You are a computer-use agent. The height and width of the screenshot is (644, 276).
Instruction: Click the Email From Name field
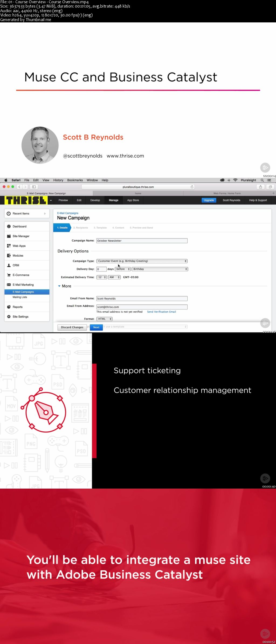coord(142,298)
